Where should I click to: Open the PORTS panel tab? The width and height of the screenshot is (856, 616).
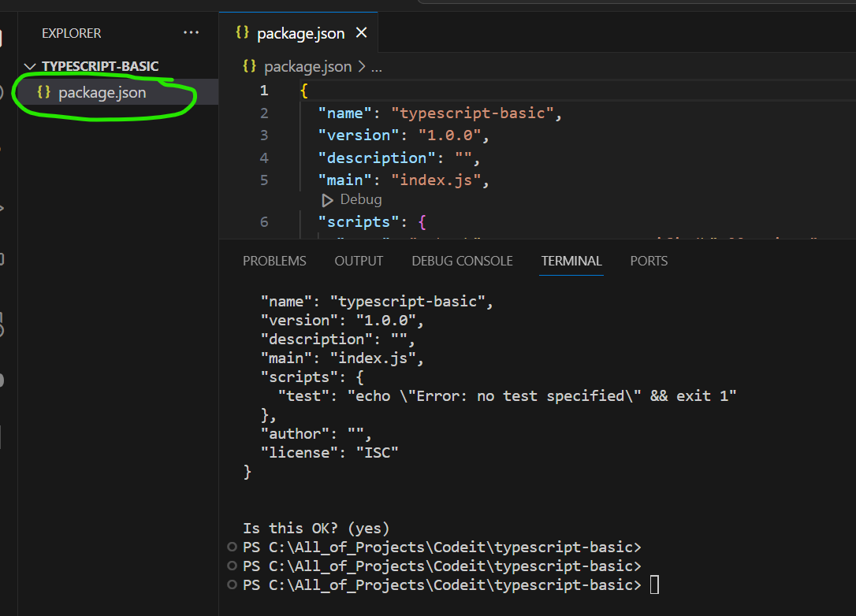[649, 261]
